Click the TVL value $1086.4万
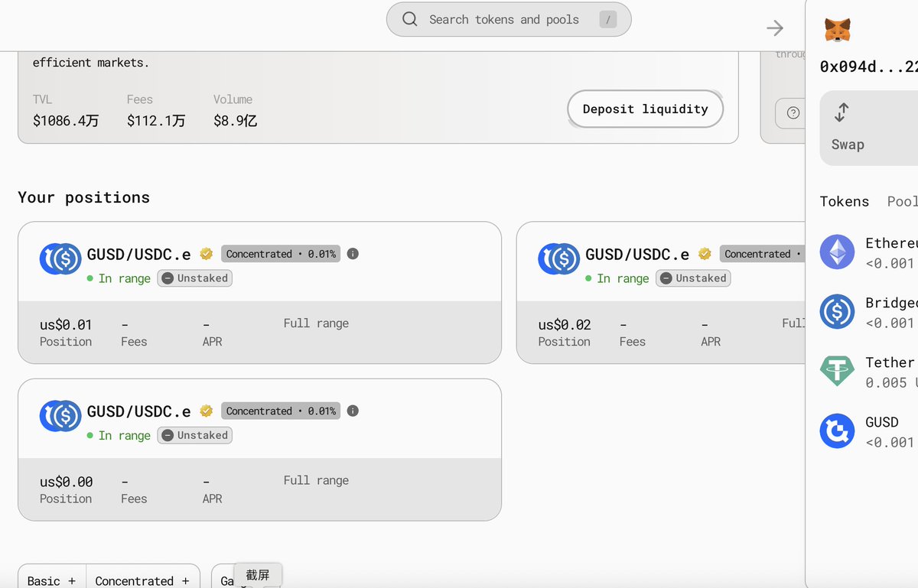The image size is (918, 588). 66,120
